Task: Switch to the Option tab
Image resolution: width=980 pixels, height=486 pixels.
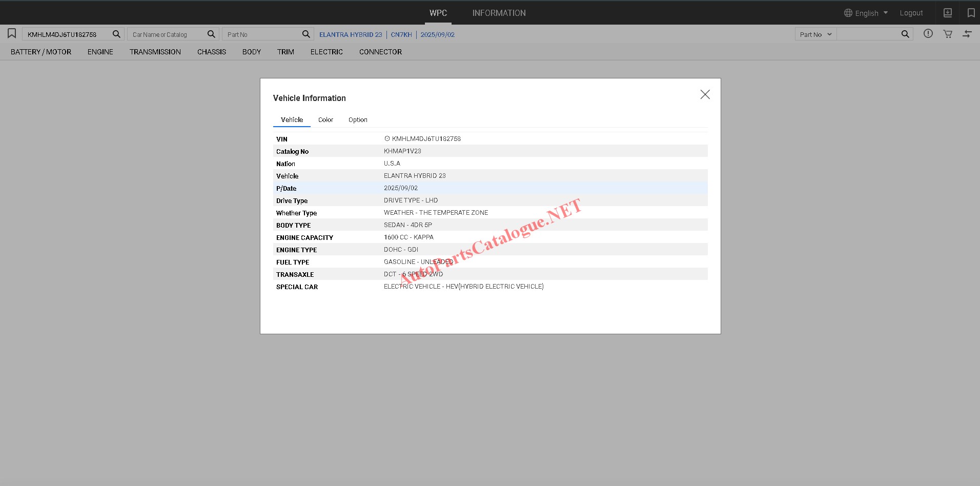Action: coord(358,120)
